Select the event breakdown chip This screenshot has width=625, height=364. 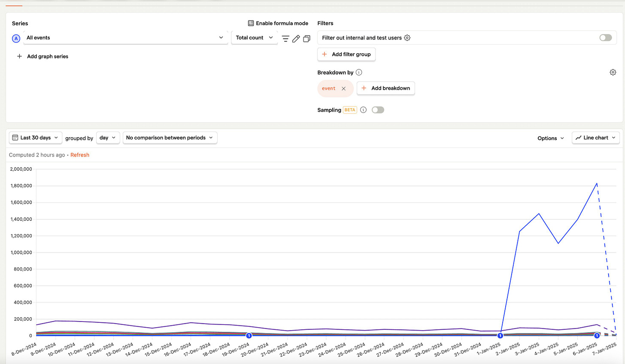point(335,89)
